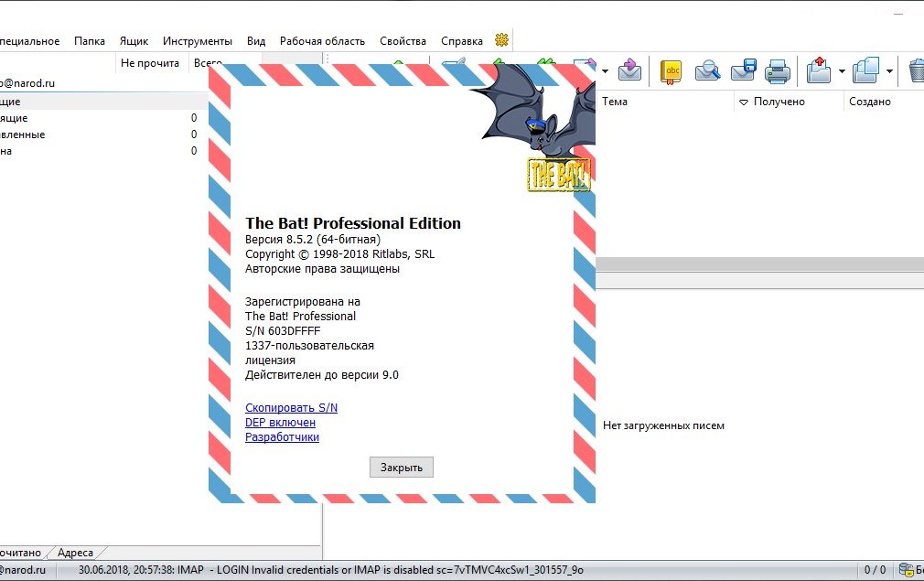
Task: Click the search messages magnifier icon
Action: [707, 70]
